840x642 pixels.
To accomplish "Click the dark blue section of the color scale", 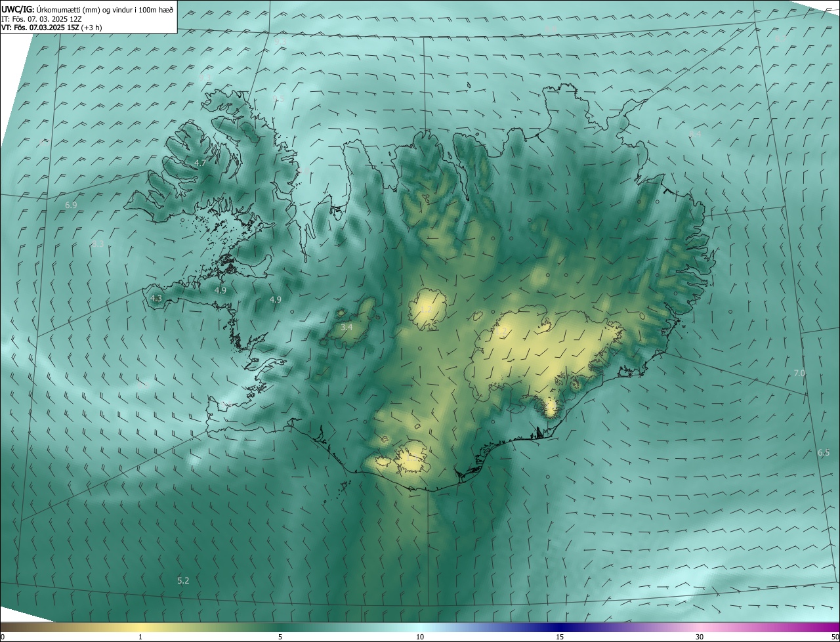I will coord(560,628).
